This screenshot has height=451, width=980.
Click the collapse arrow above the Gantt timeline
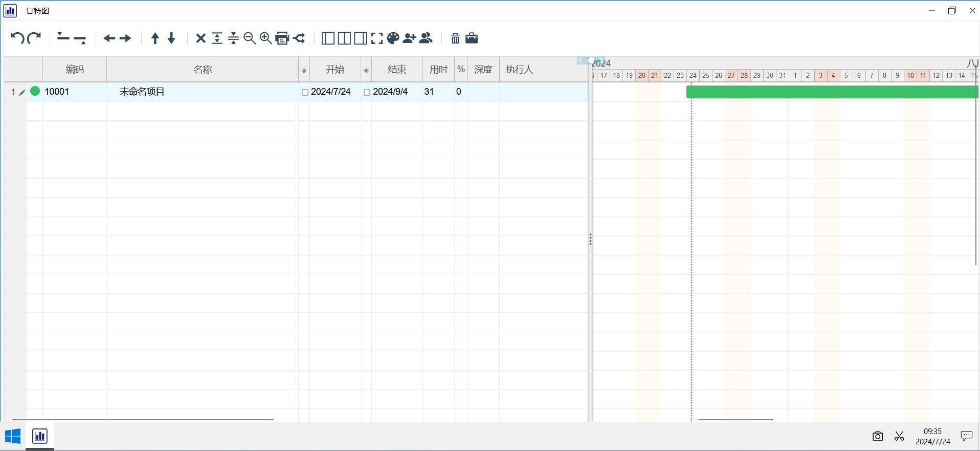(x=581, y=61)
